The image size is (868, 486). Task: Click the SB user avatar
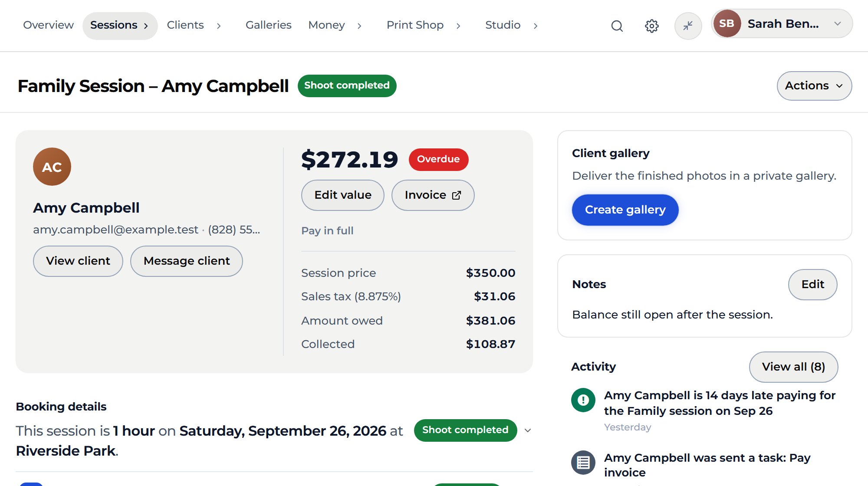(727, 23)
